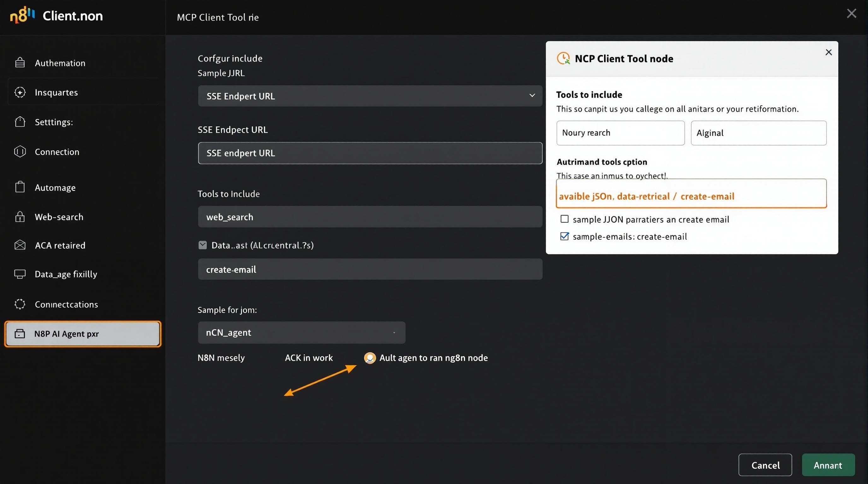Click the Connectcations dotted circle icon

coord(20,304)
